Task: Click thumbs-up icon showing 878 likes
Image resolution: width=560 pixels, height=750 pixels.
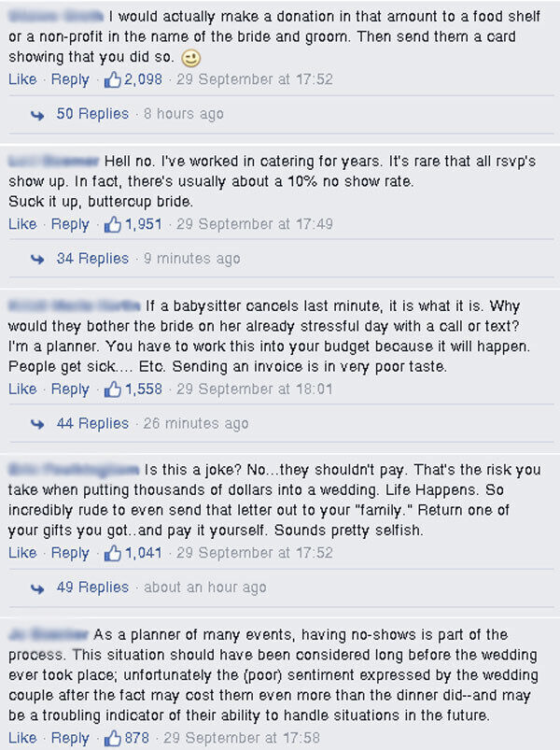Action: click(114, 739)
